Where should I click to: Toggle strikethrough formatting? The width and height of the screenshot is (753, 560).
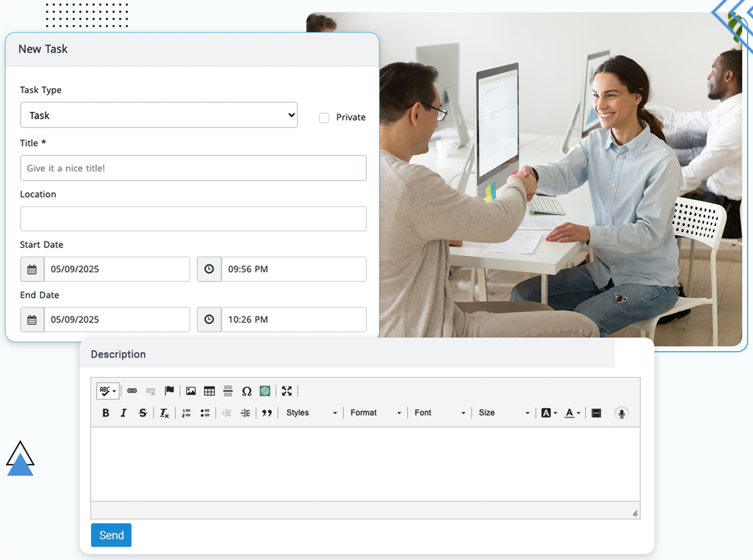143,413
